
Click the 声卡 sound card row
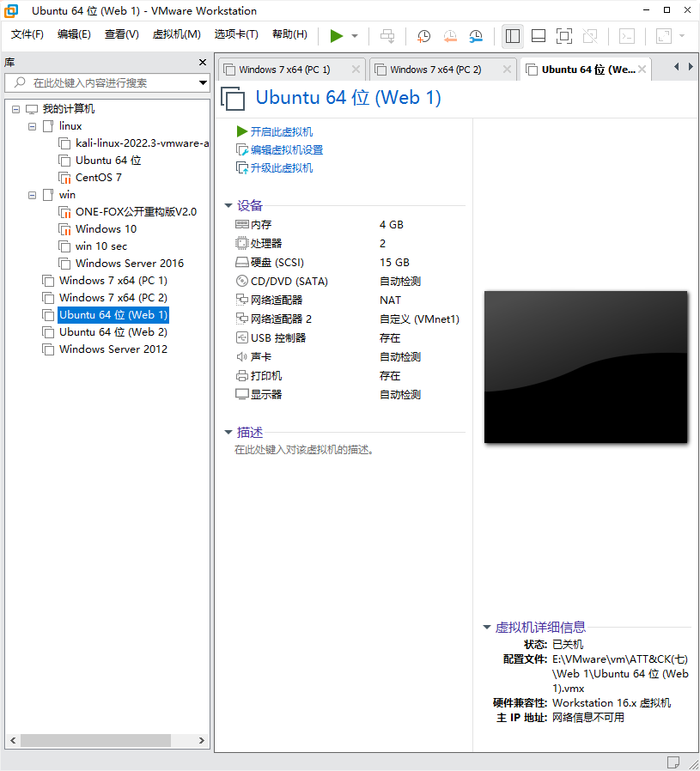pyautogui.click(x=350, y=357)
